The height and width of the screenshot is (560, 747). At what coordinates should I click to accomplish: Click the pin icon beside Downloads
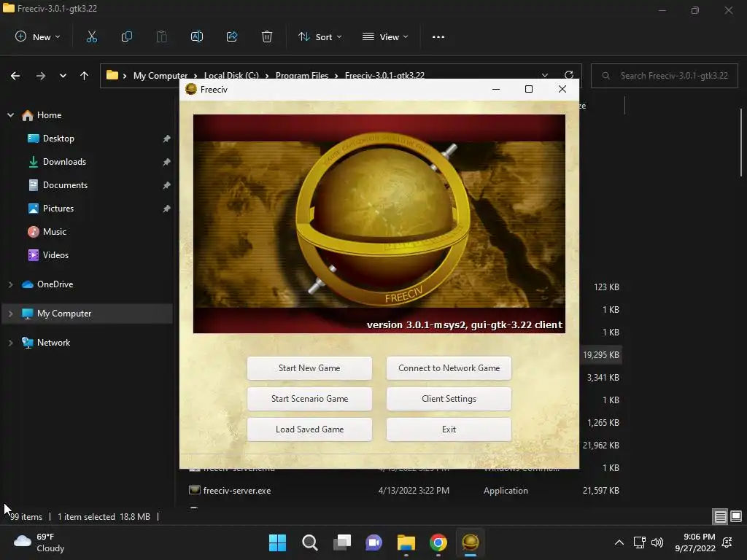tap(166, 162)
